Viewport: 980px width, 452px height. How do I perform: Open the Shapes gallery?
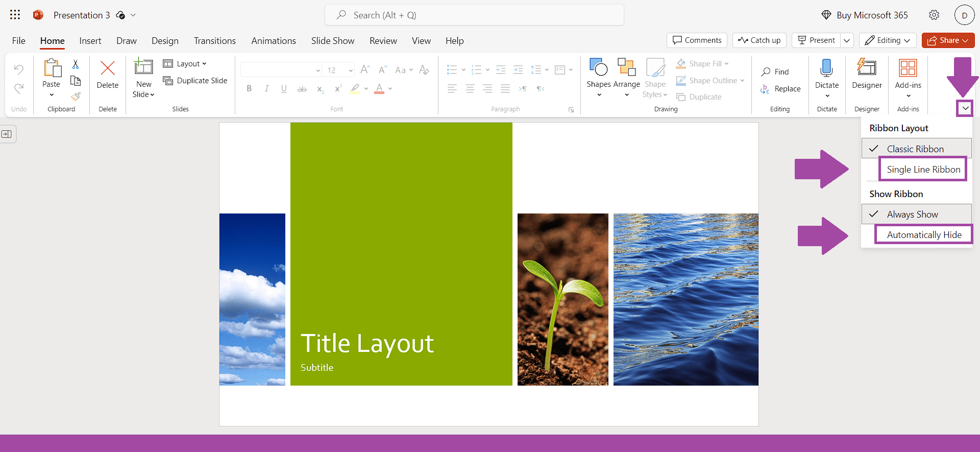pyautogui.click(x=599, y=78)
